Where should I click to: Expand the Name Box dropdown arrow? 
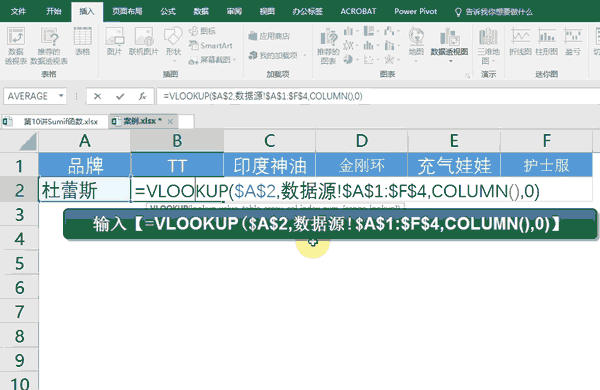tap(60, 96)
